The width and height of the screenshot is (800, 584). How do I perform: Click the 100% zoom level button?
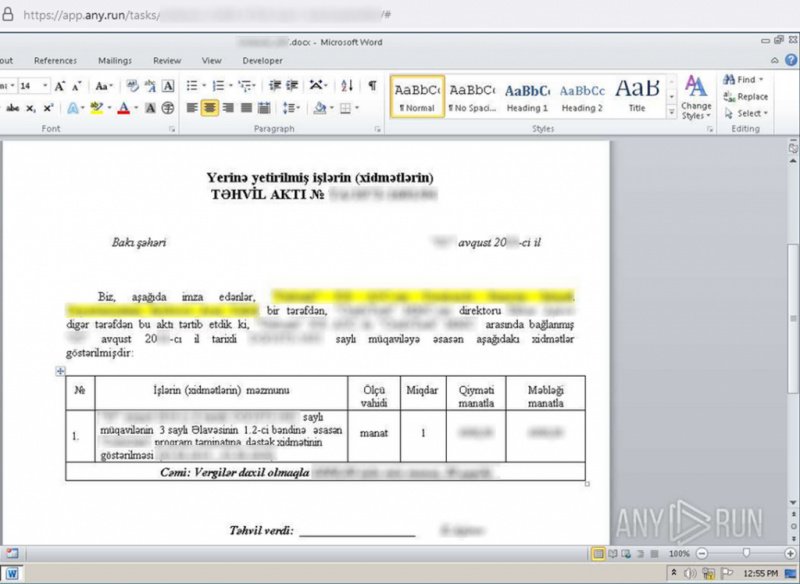point(680,553)
